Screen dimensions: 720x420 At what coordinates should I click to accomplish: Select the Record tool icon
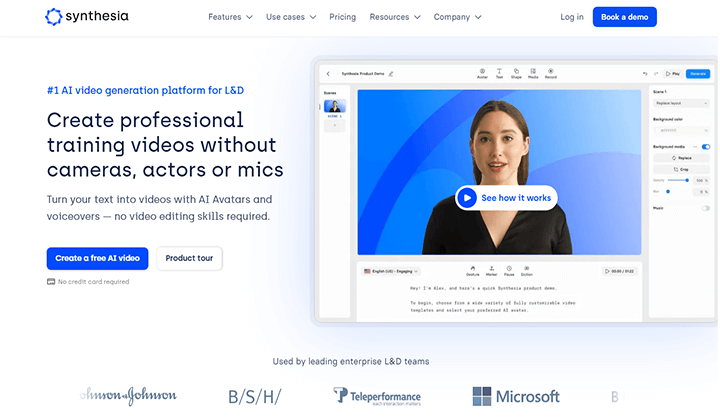[x=551, y=72]
